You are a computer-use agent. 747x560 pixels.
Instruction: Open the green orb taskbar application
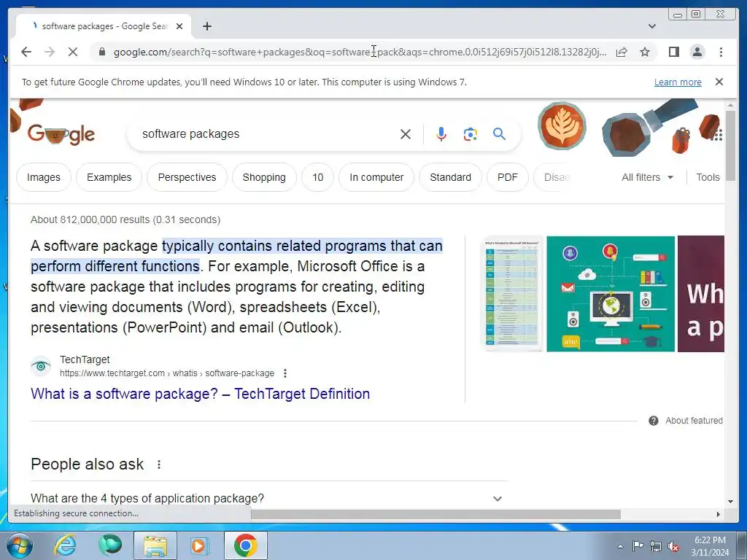click(x=110, y=545)
